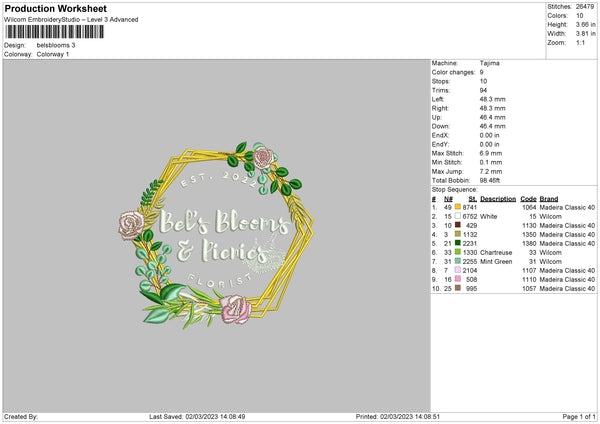
Task: Select the Zoom value '1:1'
Action: coord(580,42)
